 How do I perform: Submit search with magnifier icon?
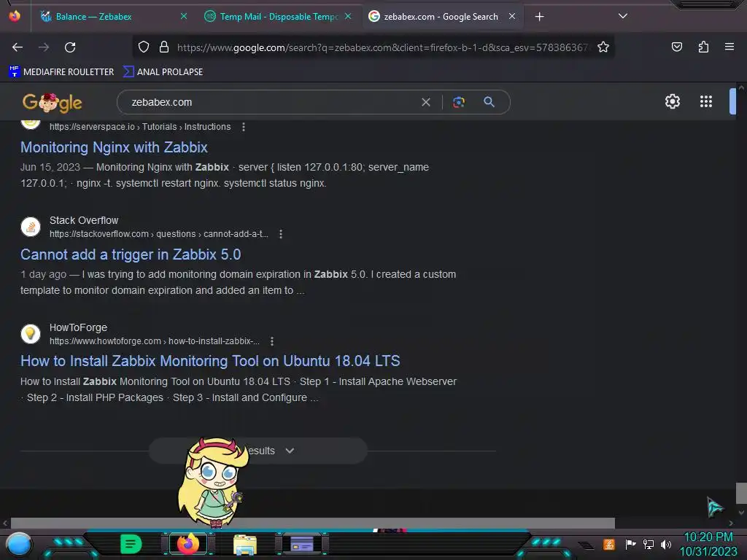[x=489, y=102]
